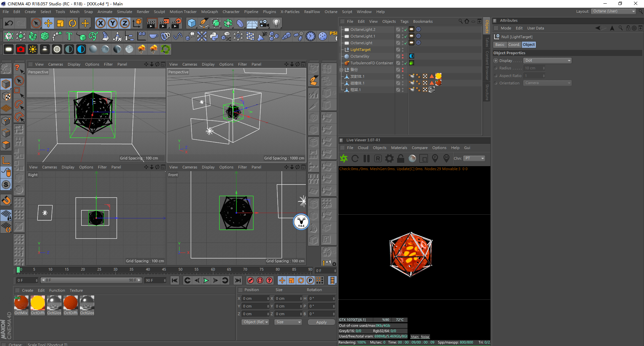Select the Rotate tool
The image size is (644, 346).
pos(72,23)
